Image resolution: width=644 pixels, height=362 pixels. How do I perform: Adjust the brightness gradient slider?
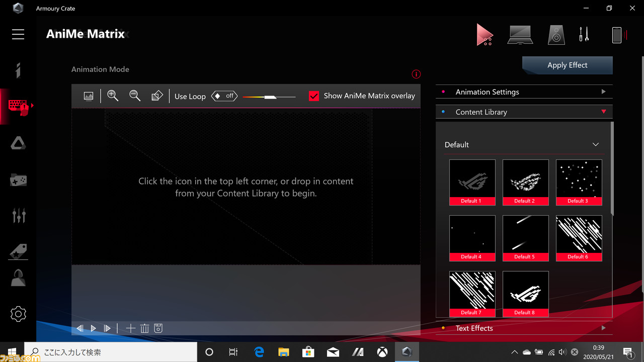pos(269,97)
